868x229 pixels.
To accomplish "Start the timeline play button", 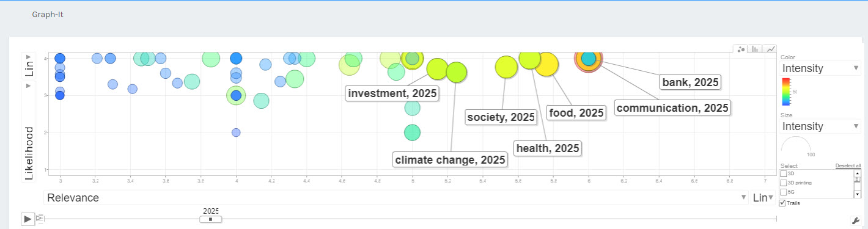I will [x=28, y=218].
